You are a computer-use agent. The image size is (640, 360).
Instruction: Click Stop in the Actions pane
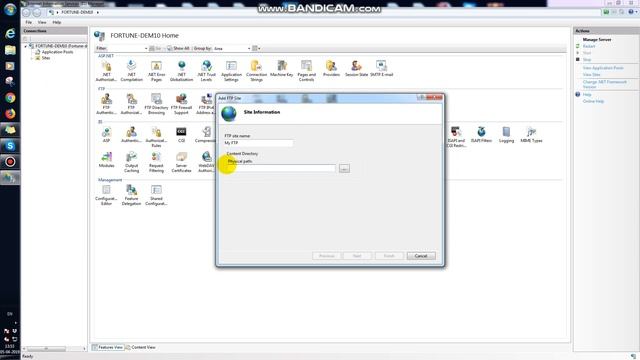coord(587,60)
